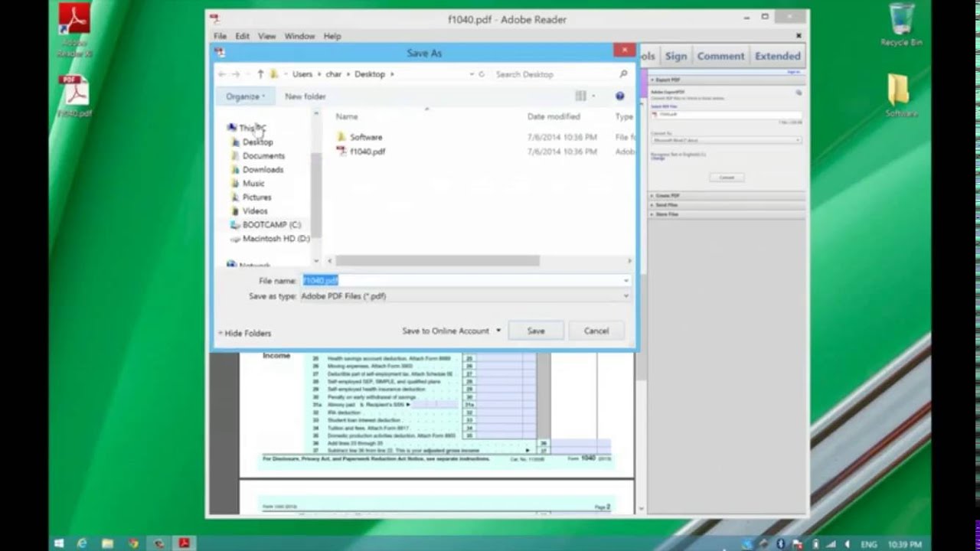Open the File menu
Screen dimensions: 980x551
pyautogui.click(x=220, y=36)
